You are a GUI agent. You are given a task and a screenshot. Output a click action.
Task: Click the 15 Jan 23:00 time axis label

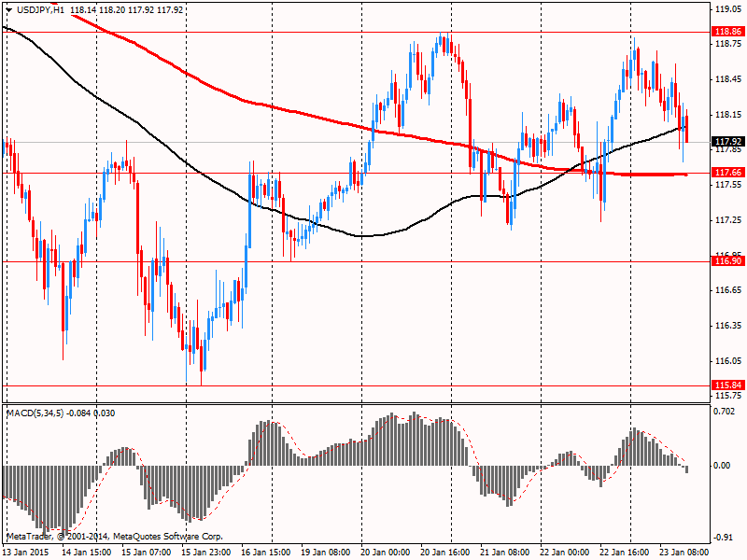(205, 553)
